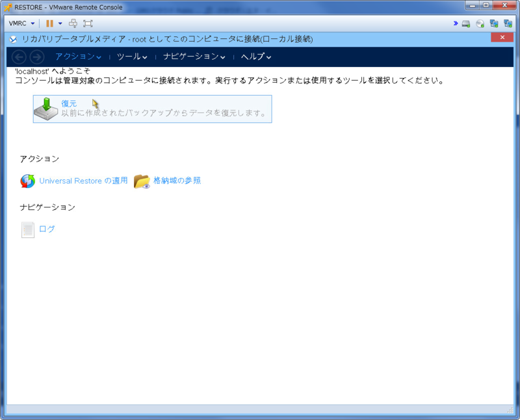520x420 pixels.
Task: Expand the double chevron device overflow
Action: click(x=456, y=23)
